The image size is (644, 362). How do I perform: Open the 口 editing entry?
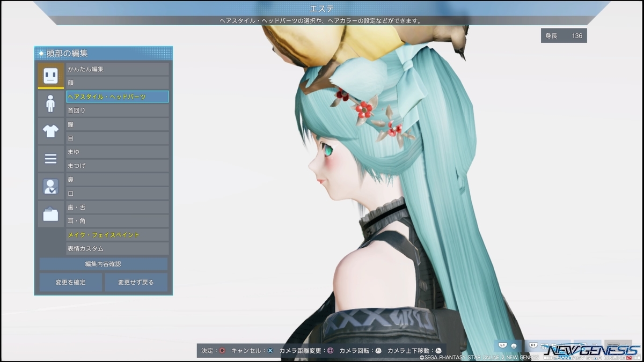point(117,193)
